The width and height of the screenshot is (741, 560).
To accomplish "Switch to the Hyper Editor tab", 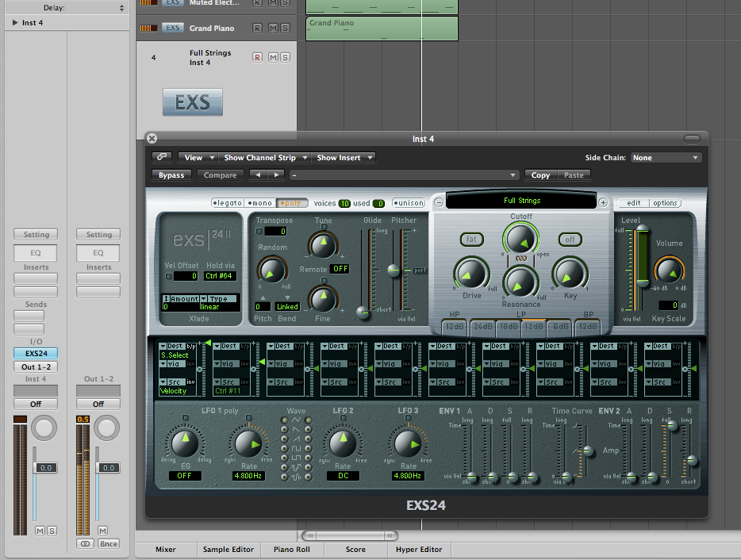I will pyautogui.click(x=419, y=549).
